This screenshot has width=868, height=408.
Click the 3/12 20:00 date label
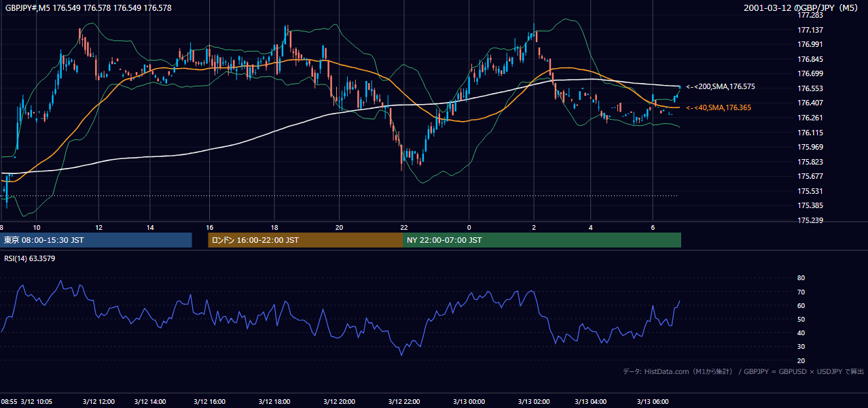[340, 401]
